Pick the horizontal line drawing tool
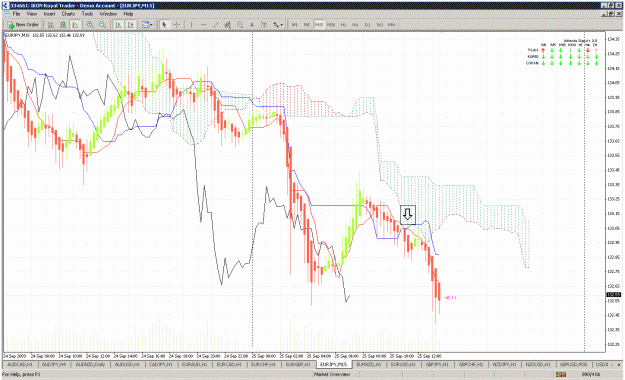Image resolution: width=625 pixels, height=380 pixels. [204, 25]
